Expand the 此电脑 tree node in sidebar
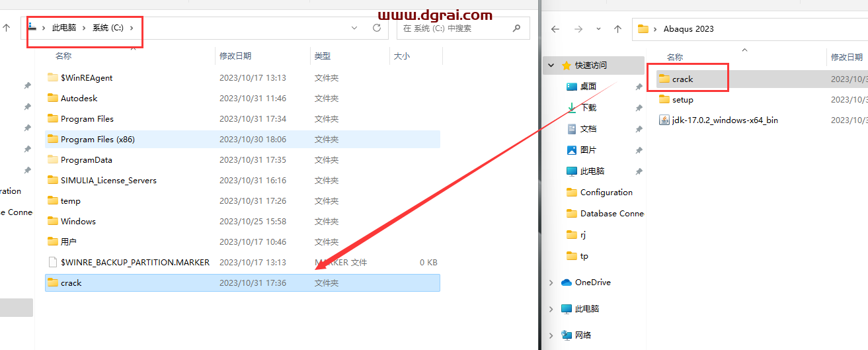 551,309
